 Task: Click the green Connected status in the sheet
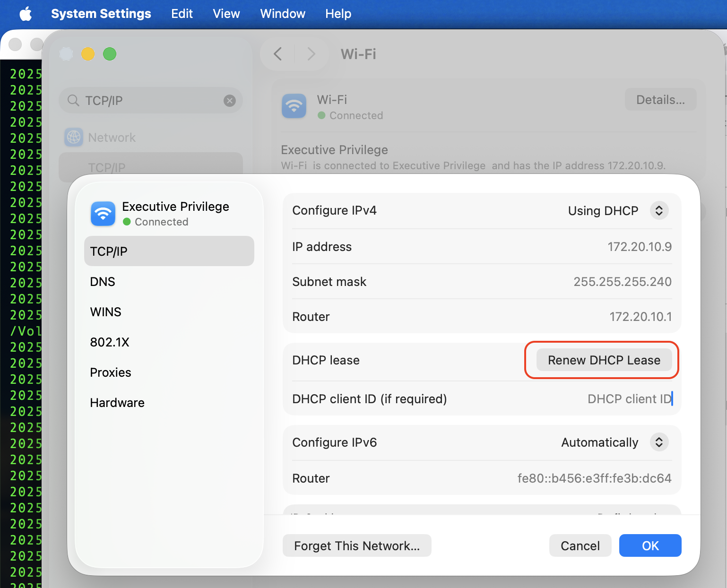pos(156,222)
